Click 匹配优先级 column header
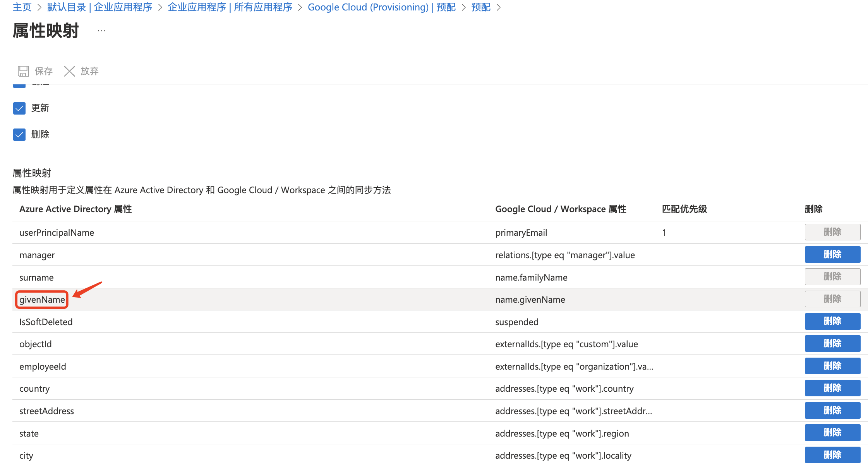 click(684, 209)
